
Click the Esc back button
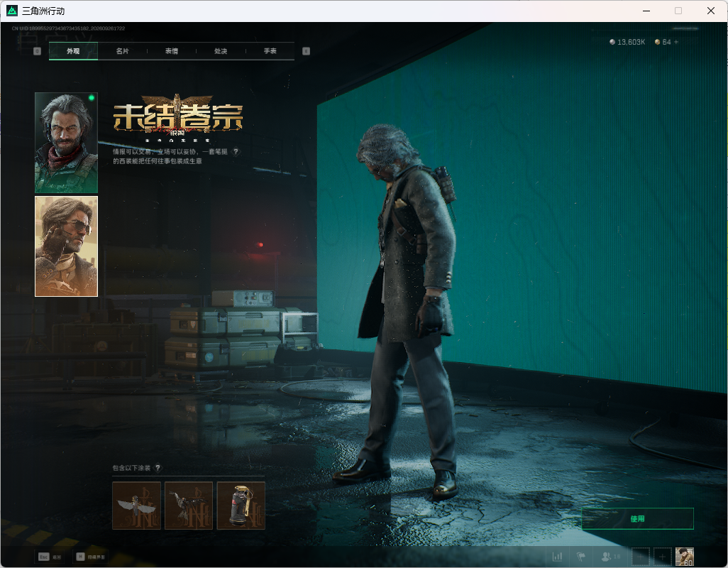50,557
